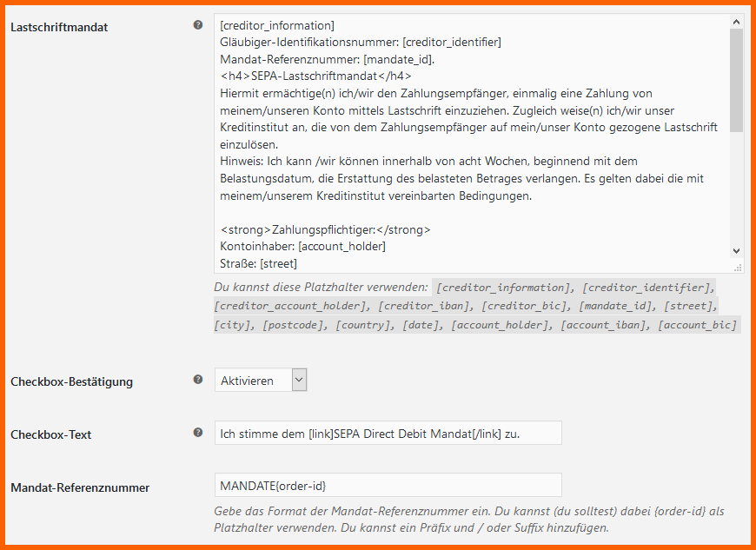Focus the Checkbox-Text input field
Screen dimensions: 756x550
coord(388,434)
